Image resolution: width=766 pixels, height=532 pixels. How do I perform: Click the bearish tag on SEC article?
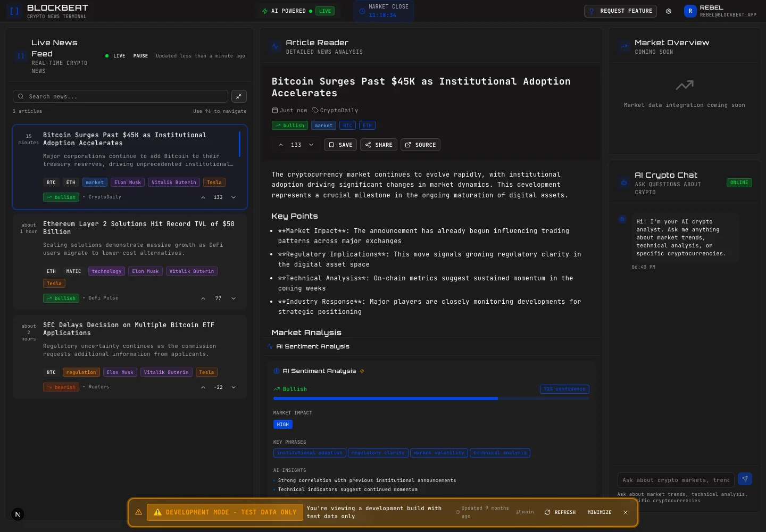coord(61,387)
